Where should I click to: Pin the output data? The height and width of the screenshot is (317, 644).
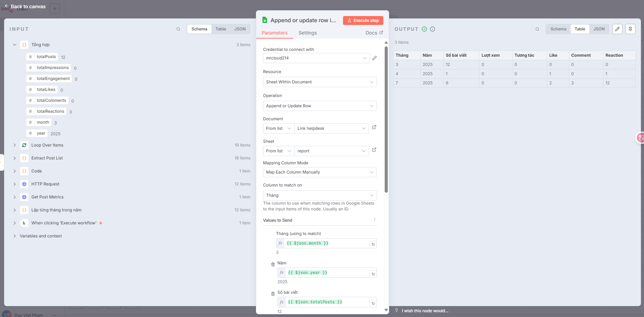[x=630, y=29]
